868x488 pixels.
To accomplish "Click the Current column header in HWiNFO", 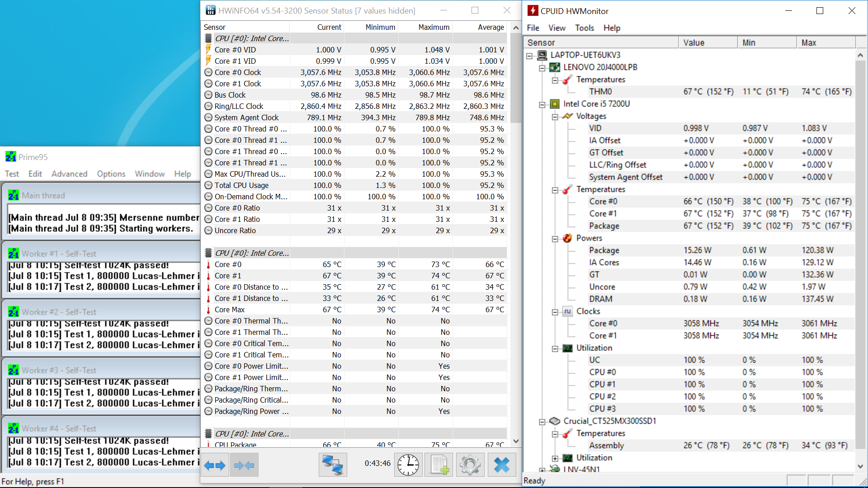I will click(x=316, y=27).
